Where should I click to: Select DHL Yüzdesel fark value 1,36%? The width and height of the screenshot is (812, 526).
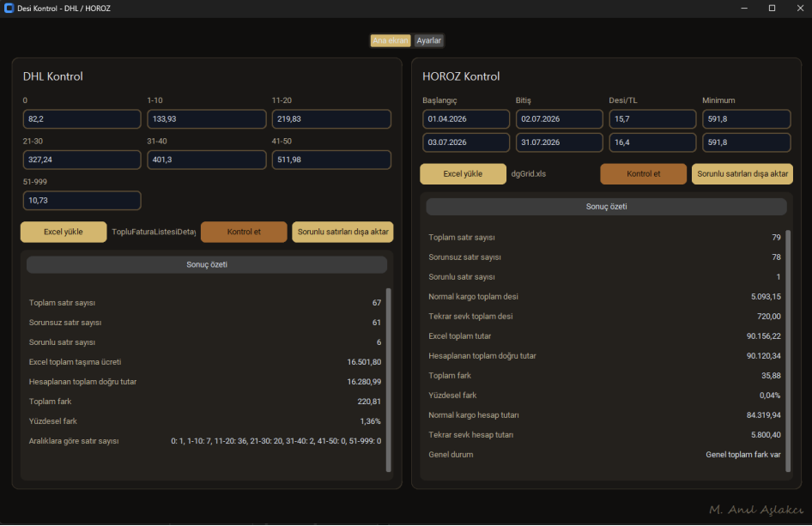371,421
